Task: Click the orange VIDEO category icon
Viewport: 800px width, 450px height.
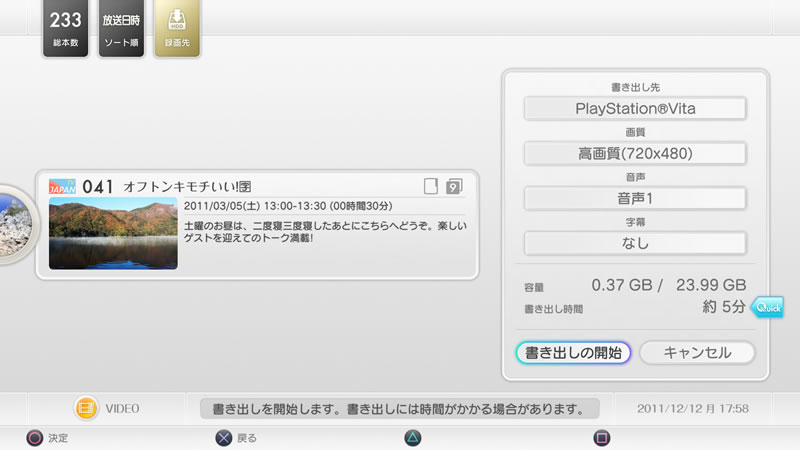Action: click(86, 408)
